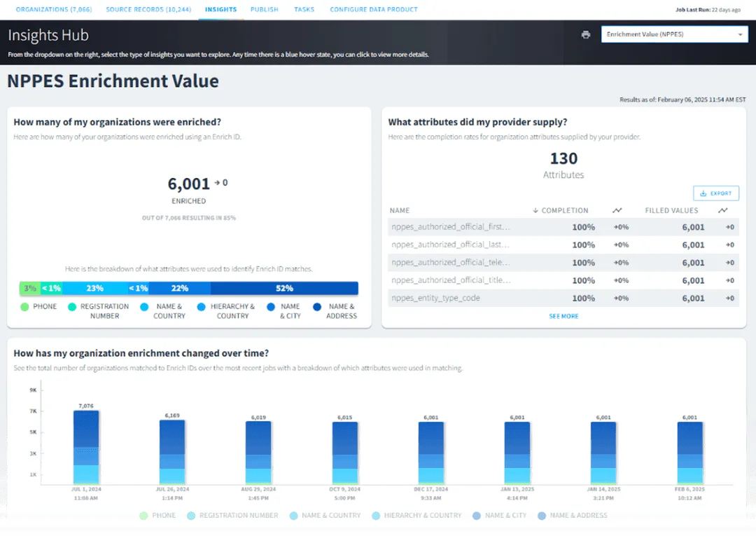
Task: Click the 130 Attributes count
Action: (x=563, y=159)
